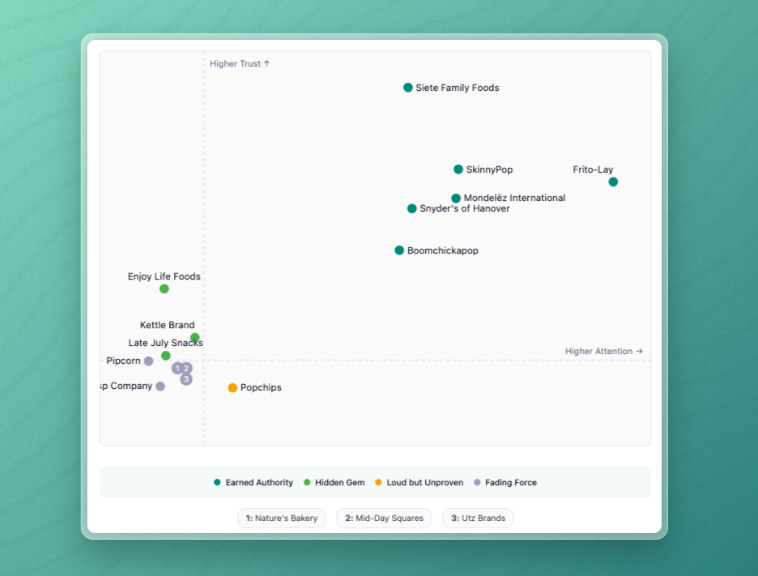Click the Mondelēz International label text
Screen dimensions: 758x576
pyautogui.click(x=514, y=198)
